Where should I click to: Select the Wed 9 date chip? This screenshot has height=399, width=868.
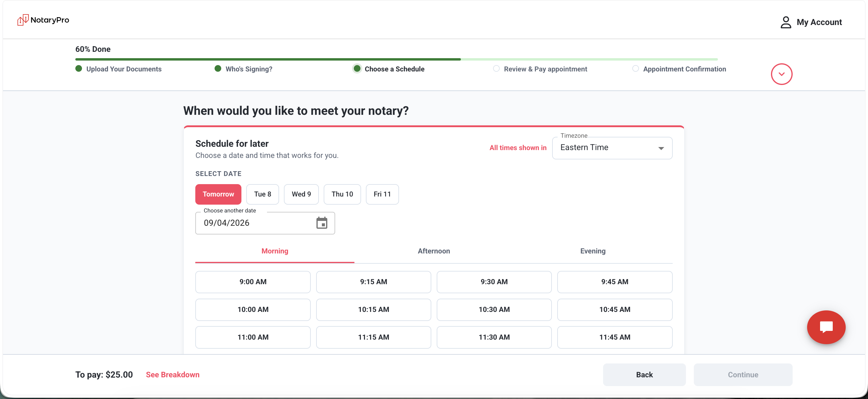301,194
